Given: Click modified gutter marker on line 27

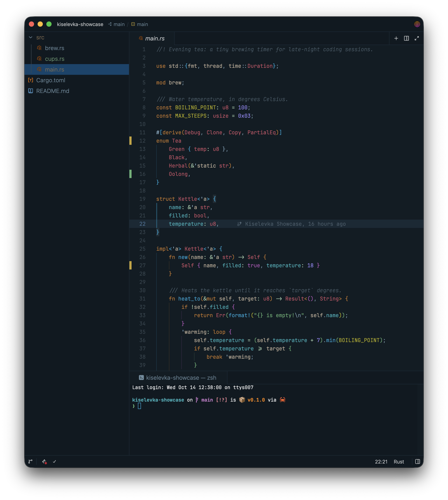Looking at the screenshot, I should pos(130,265).
